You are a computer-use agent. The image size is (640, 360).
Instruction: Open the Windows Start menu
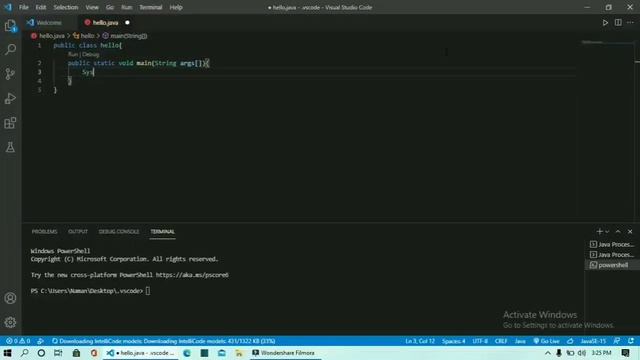[x=7, y=353]
